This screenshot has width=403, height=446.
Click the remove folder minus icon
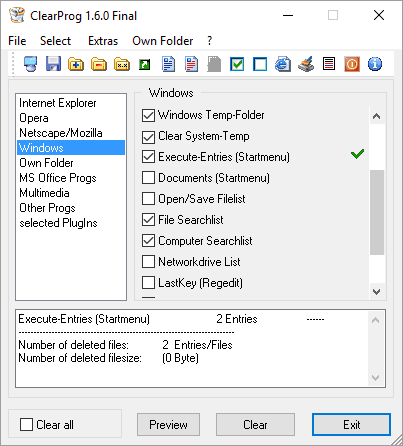(99, 64)
